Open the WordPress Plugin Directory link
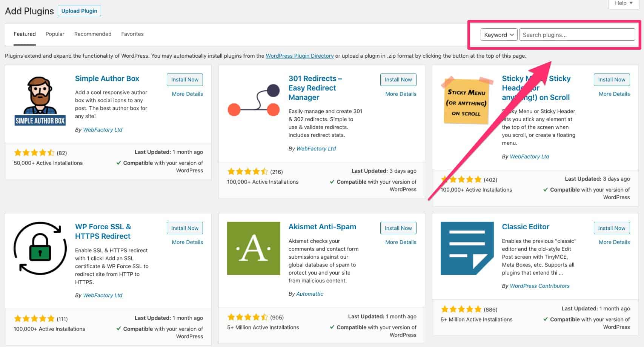This screenshot has width=644, height=347. click(x=300, y=56)
